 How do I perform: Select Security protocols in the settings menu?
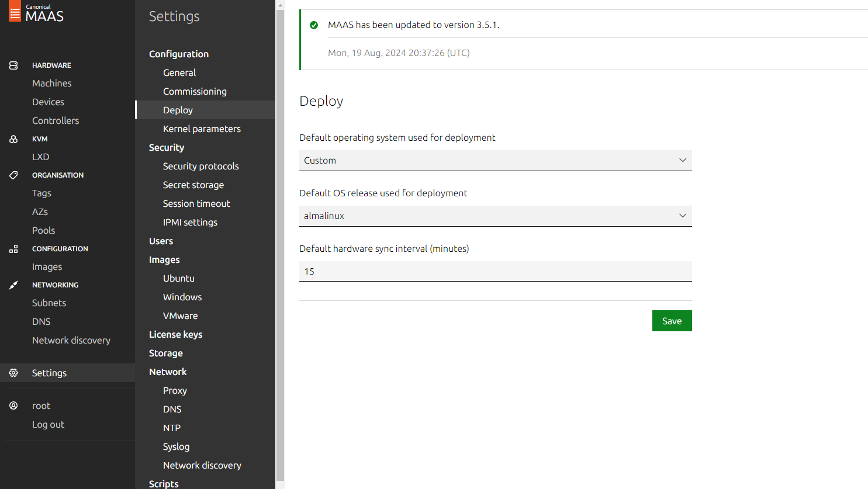tap(200, 166)
